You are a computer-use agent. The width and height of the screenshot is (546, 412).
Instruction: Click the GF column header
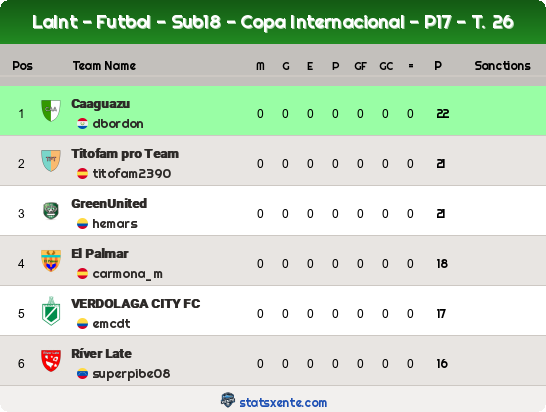(x=360, y=66)
